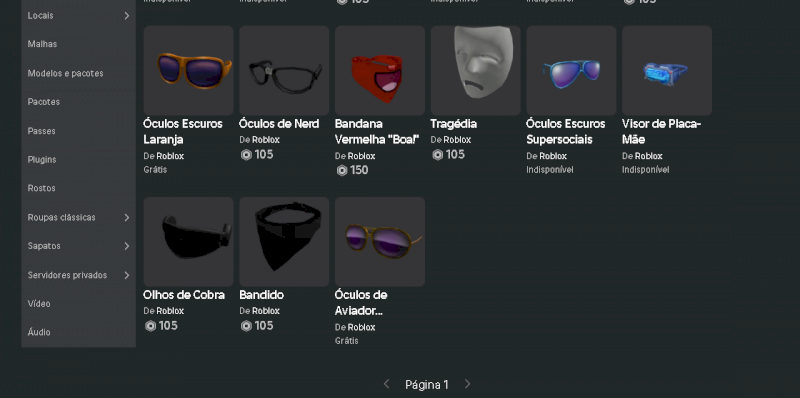
Task: Open the orange sunglasses thumbnail
Action: [188, 70]
